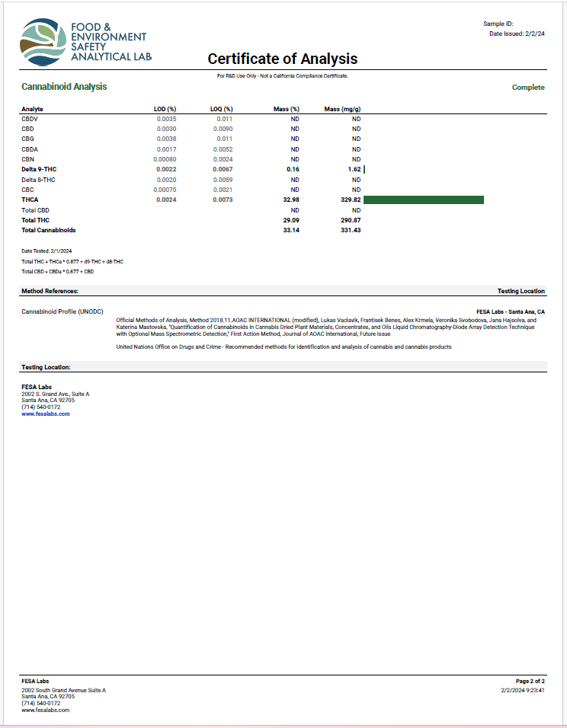Click the Total Cannabinoids row label

(x=49, y=230)
